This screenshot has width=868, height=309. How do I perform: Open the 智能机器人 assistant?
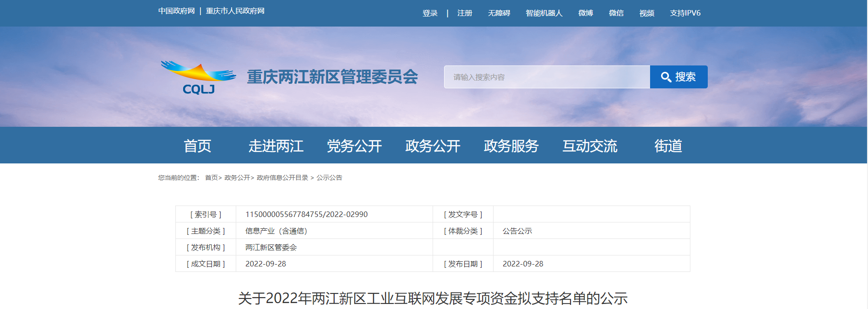[x=544, y=13]
